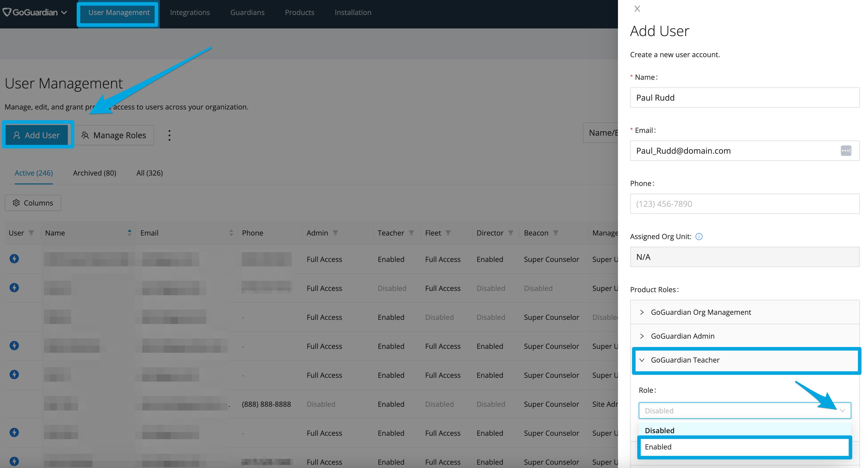Filter the Beacon column
This screenshot has width=868, height=468.
pyautogui.click(x=556, y=233)
